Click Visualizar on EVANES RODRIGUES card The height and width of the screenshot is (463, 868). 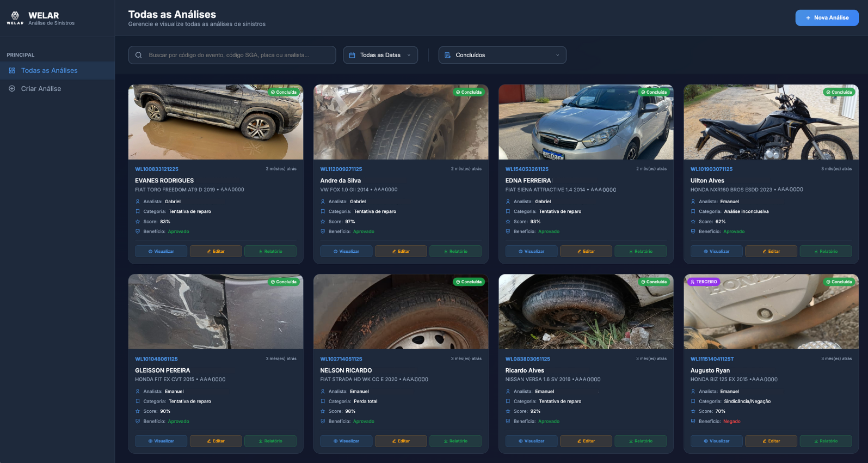pos(161,251)
